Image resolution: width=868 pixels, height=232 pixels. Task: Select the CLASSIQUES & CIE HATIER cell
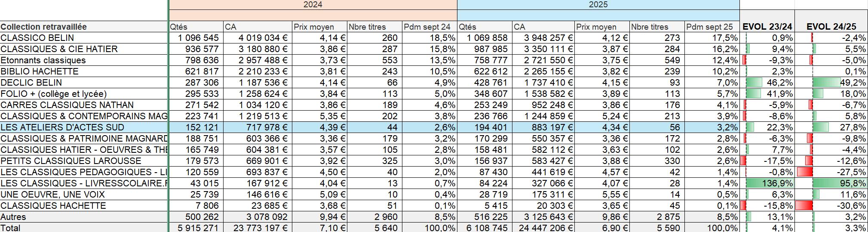click(84, 49)
